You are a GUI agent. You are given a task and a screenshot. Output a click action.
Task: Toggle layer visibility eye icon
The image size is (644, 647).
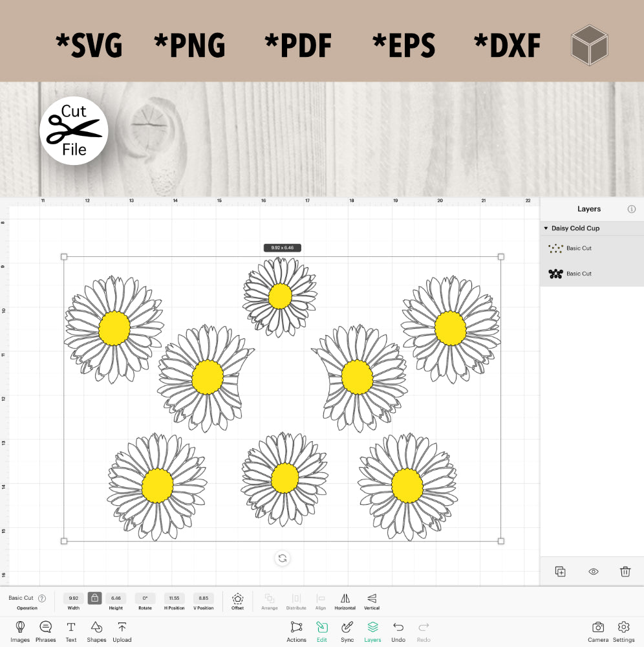[x=593, y=571]
